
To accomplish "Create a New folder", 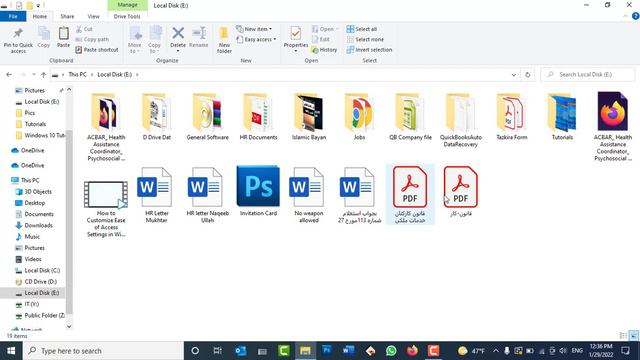I will pos(224,40).
